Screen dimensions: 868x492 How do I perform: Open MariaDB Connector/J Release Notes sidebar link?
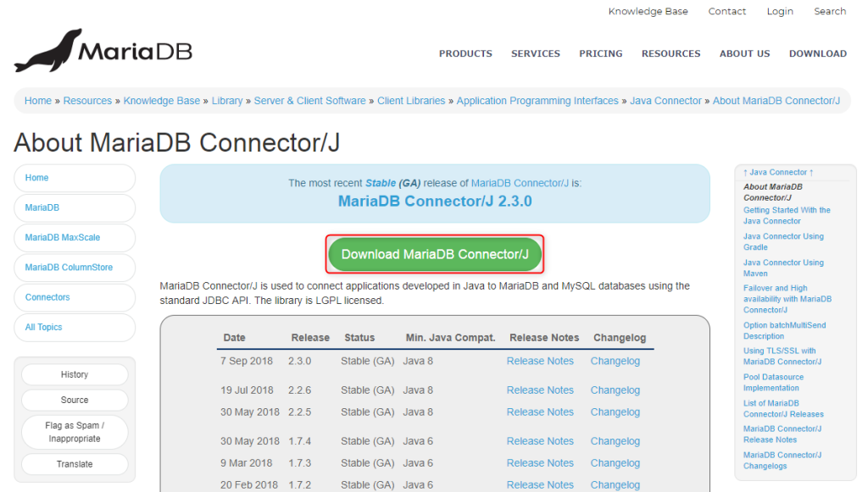pos(782,434)
